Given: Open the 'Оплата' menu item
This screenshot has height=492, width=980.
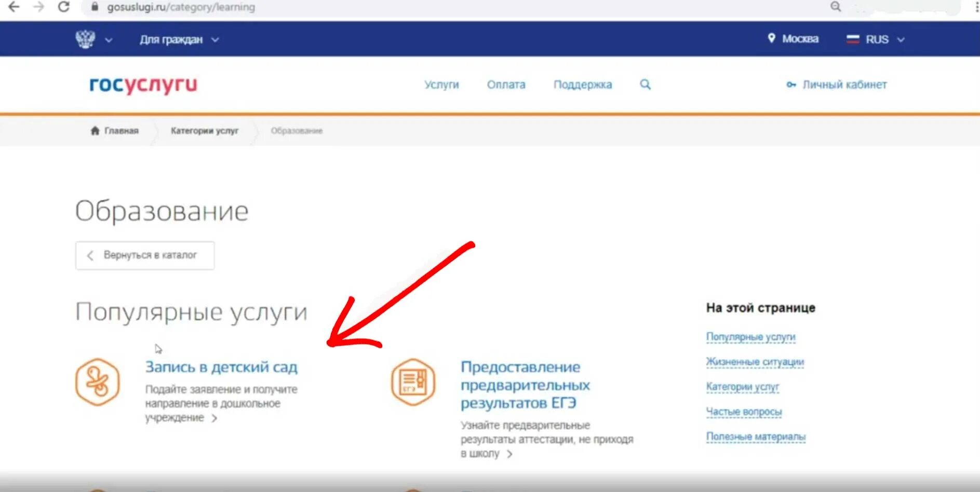Looking at the screenshot, I should point(506,85).
